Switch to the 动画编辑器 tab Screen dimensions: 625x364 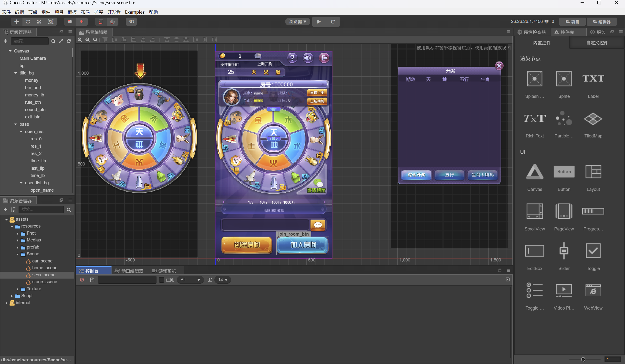129,271
